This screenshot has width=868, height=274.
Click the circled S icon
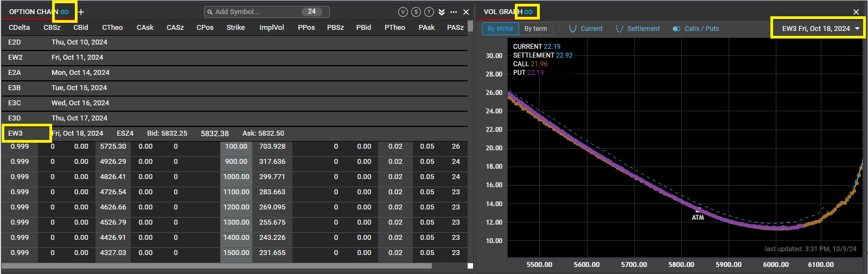(x=416, y=12)
